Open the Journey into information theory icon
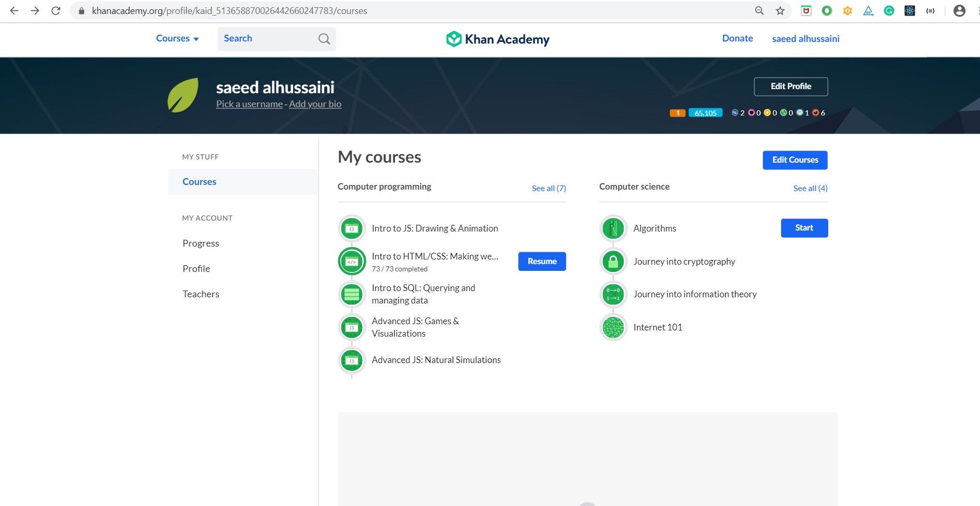Image resolution: width=980 pixels, height=506 pixels. [613, 294]
